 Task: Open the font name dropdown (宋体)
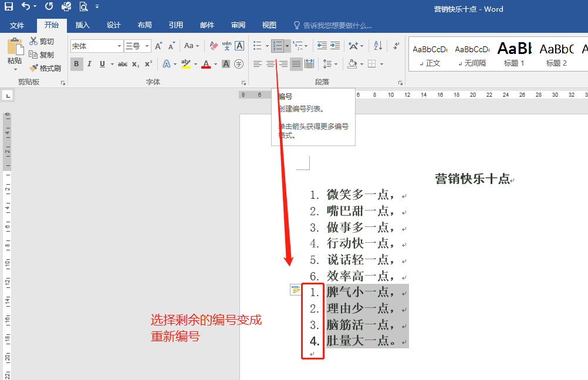click(x=119, y=46)
